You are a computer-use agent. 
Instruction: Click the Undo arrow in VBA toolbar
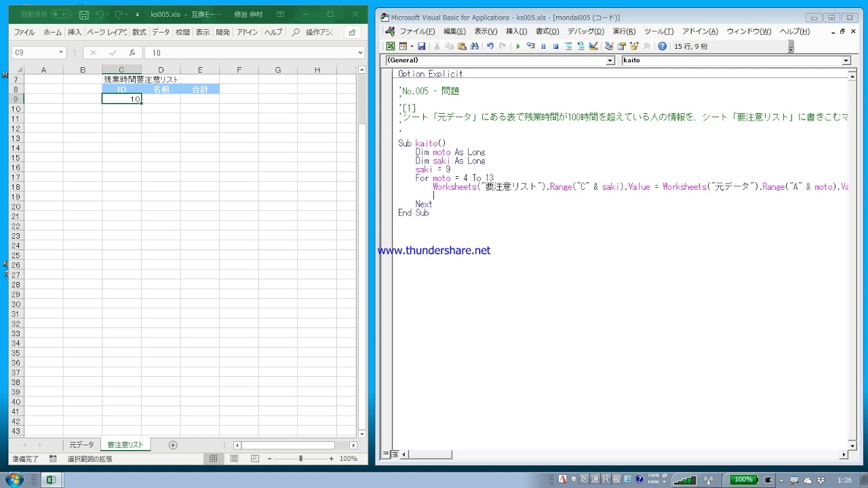coord(490,47)
